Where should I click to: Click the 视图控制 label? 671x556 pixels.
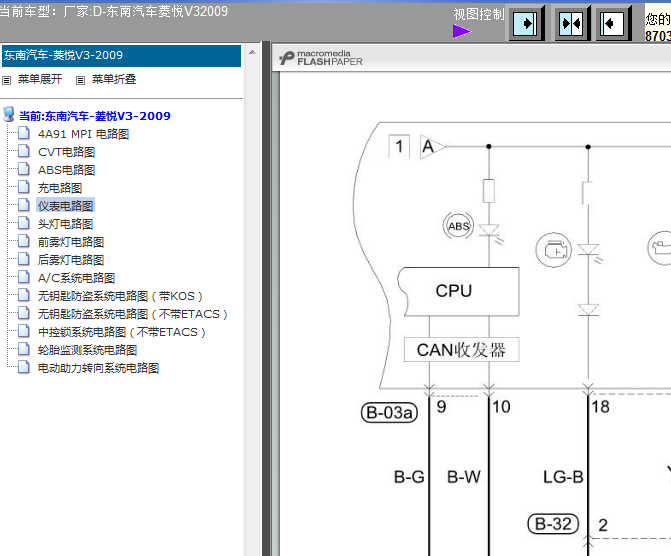pyautogui.click(x=479, y=14)
